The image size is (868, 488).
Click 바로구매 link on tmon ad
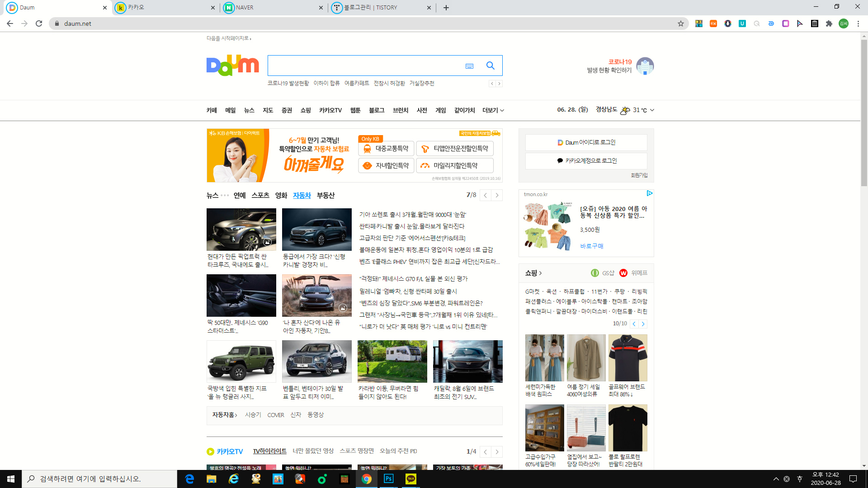coord(592,246)
